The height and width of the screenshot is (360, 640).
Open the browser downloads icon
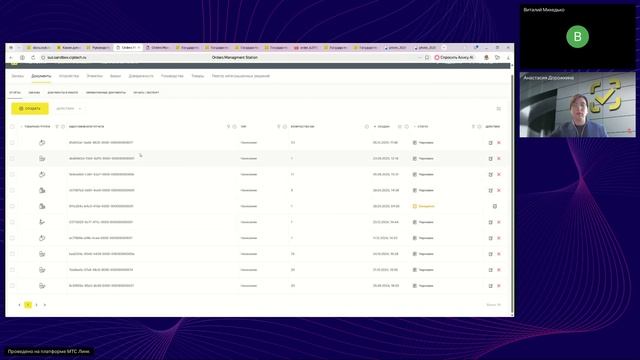508,58
